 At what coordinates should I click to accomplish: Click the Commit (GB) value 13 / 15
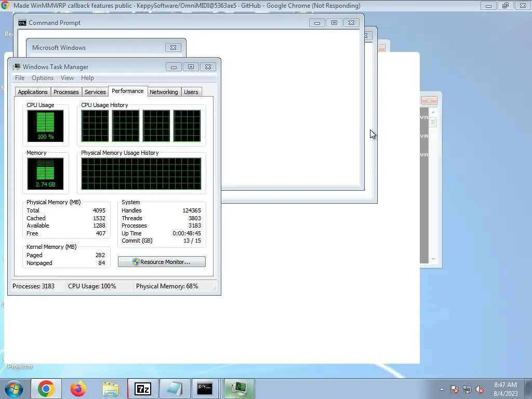tap(192, 241)
